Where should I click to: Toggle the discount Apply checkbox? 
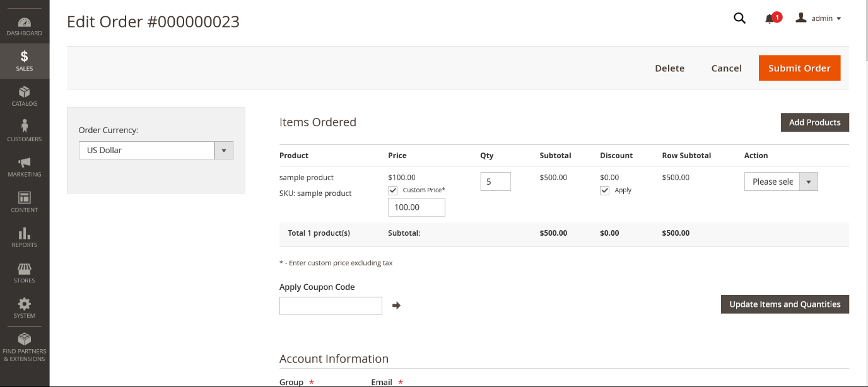coord(605,190)
